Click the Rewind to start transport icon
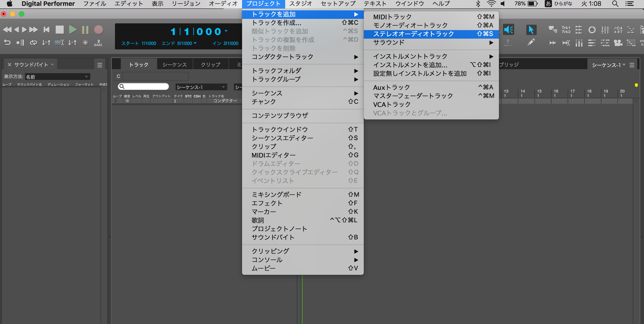The width and height of the screenshot is (644, 324). point(46,30)
